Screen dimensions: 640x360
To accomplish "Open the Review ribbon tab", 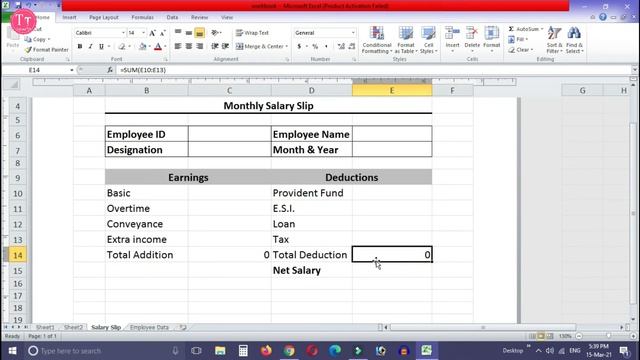I will click(x=199, y=18).
